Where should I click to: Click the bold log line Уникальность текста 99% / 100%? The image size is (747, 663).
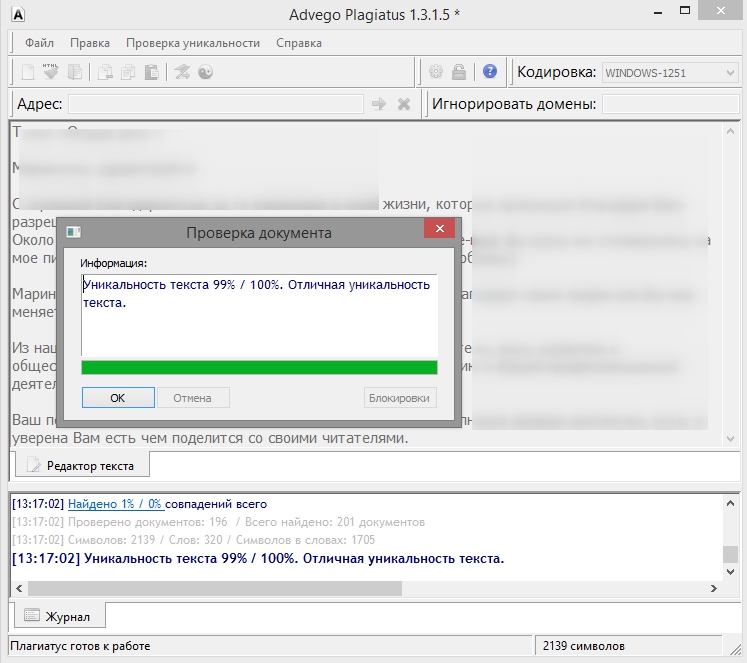(258, 558)
